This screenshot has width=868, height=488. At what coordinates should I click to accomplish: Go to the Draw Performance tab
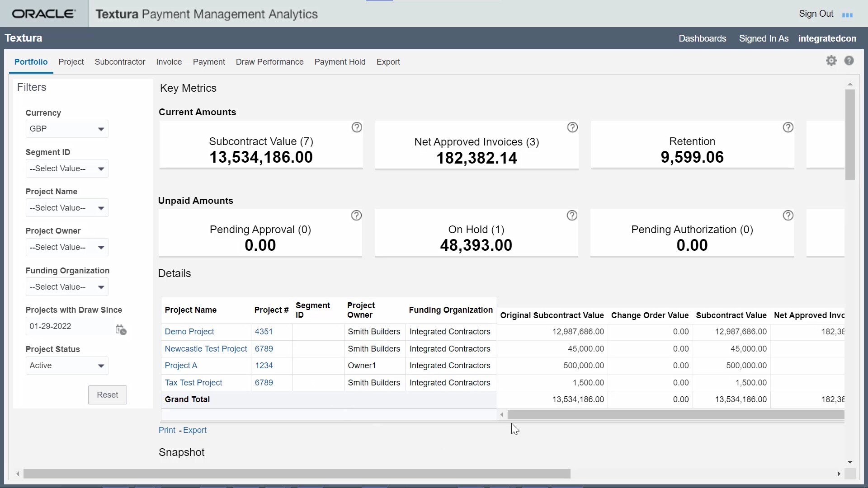click(x=269, y=62)
